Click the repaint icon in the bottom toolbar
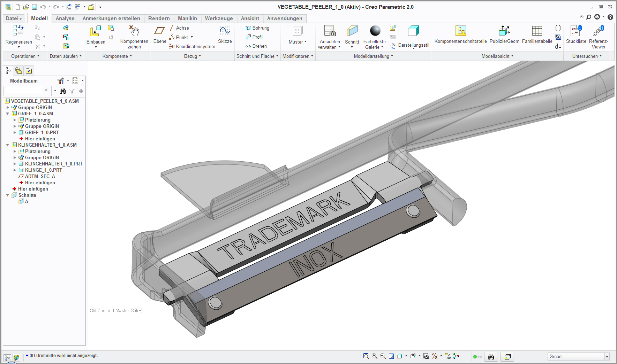Viewport: 617px width, 364px height. [391, 356]
